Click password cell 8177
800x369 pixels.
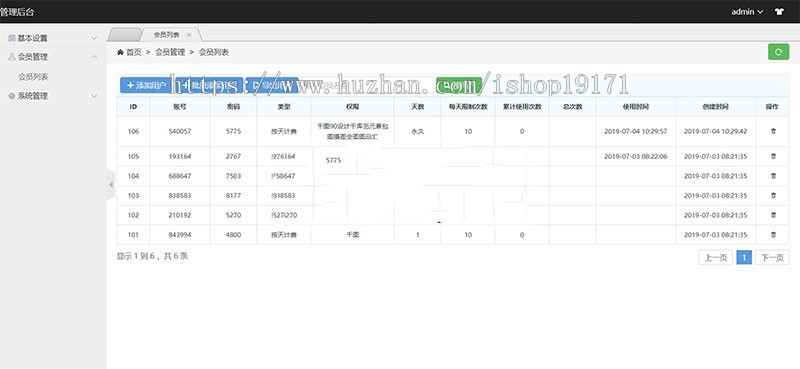[x=233, y=195]
